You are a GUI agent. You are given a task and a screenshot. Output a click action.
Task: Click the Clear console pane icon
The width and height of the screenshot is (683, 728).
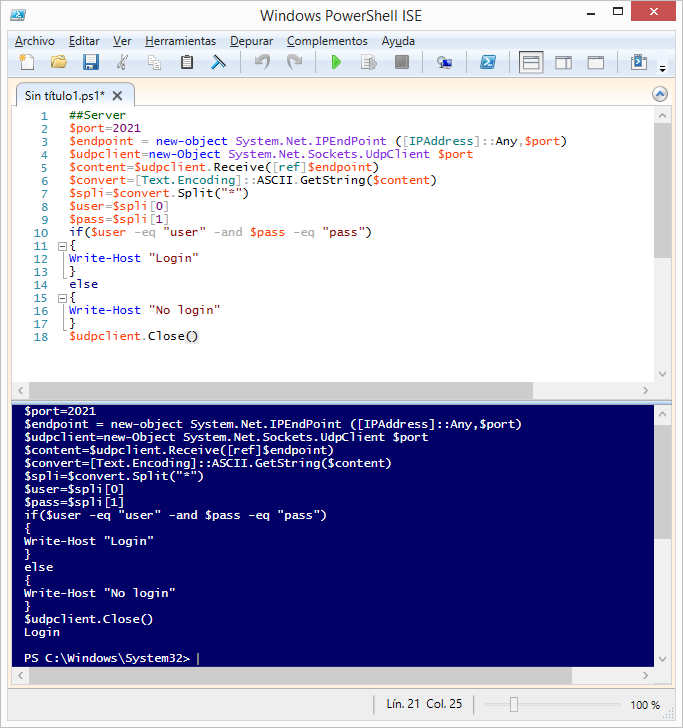click(217, 63)
